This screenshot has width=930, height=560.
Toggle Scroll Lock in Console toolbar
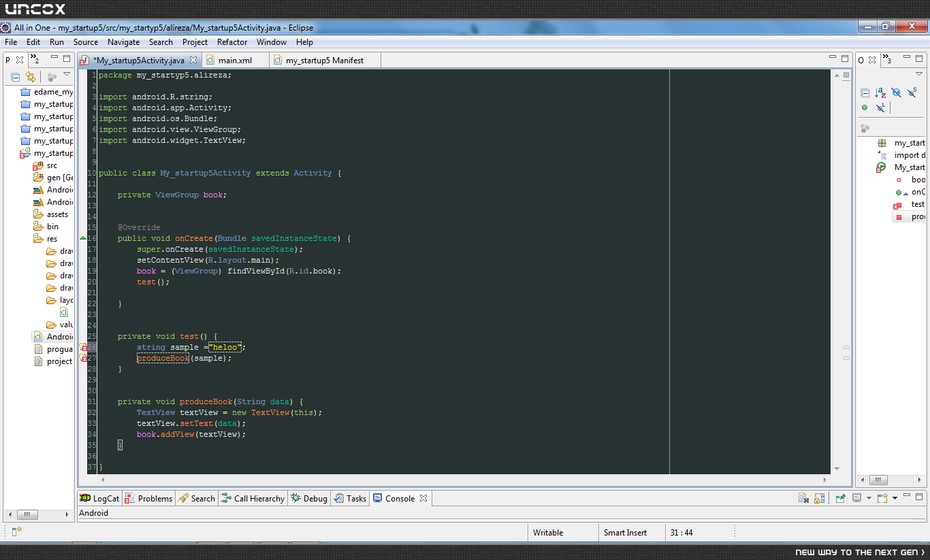point(819,499)
